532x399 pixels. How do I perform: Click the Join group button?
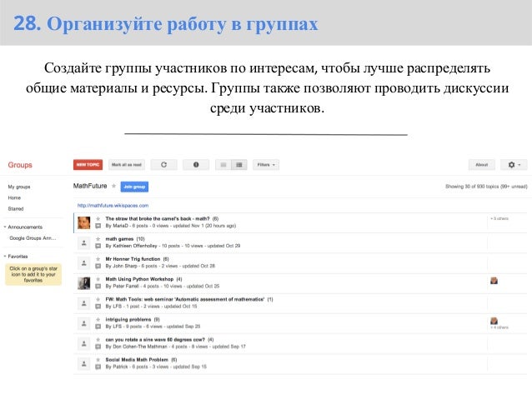click(x=134, y=187)
